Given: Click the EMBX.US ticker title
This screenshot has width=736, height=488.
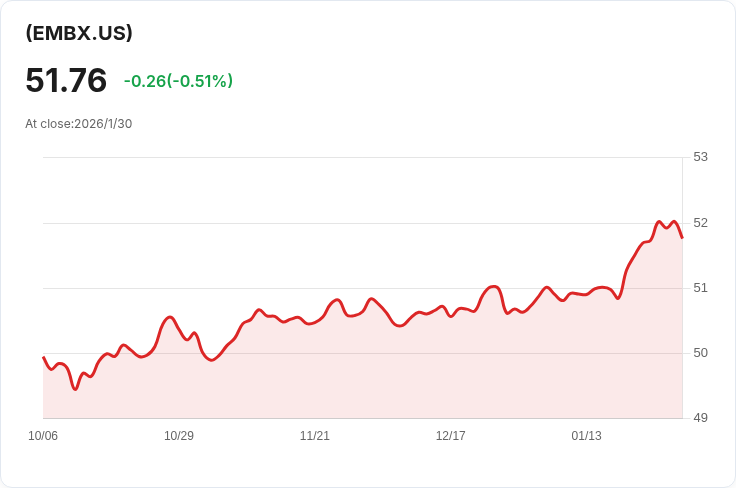Looking at the screenshot, I should [79, 33].
